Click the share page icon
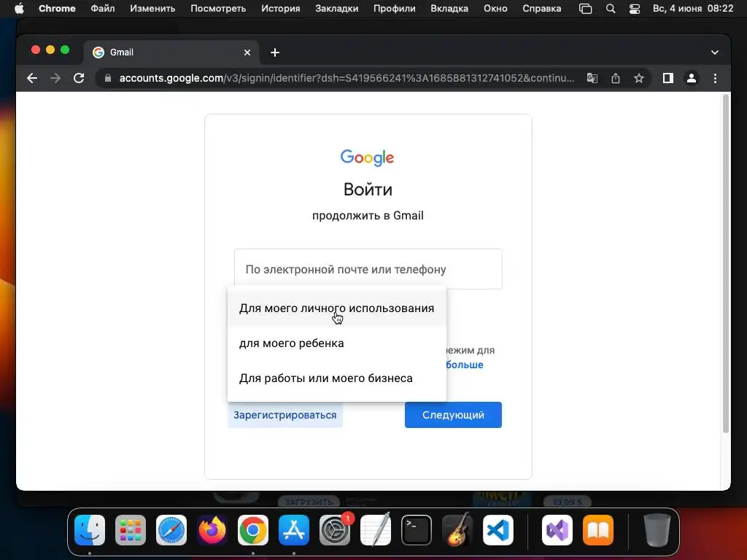This screenshot has width=747, height=560. tap(616, 78)
